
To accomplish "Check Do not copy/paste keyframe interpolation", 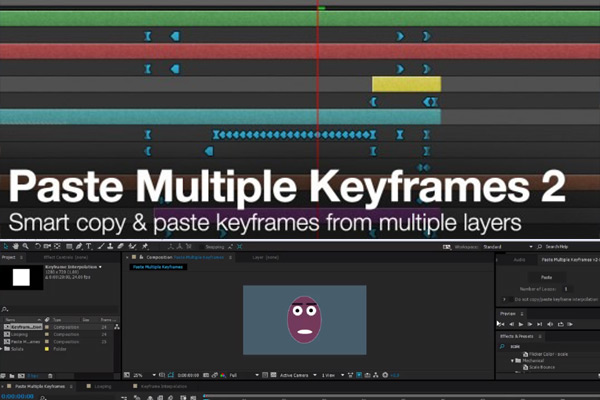I will 512,299.
